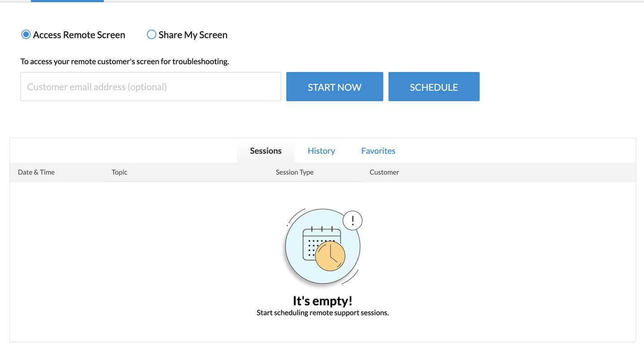Click "Start scheduling remote support sessions" text
Image resolution: width=644 pixels, height=350 pixels.
click(x=322, y=313)
